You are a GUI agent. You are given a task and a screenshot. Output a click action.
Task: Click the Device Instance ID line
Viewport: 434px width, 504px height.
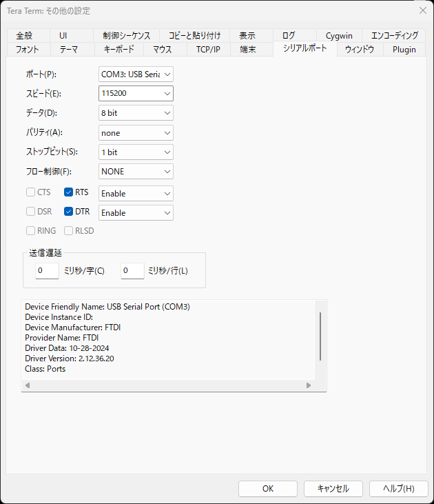point(59,317)
